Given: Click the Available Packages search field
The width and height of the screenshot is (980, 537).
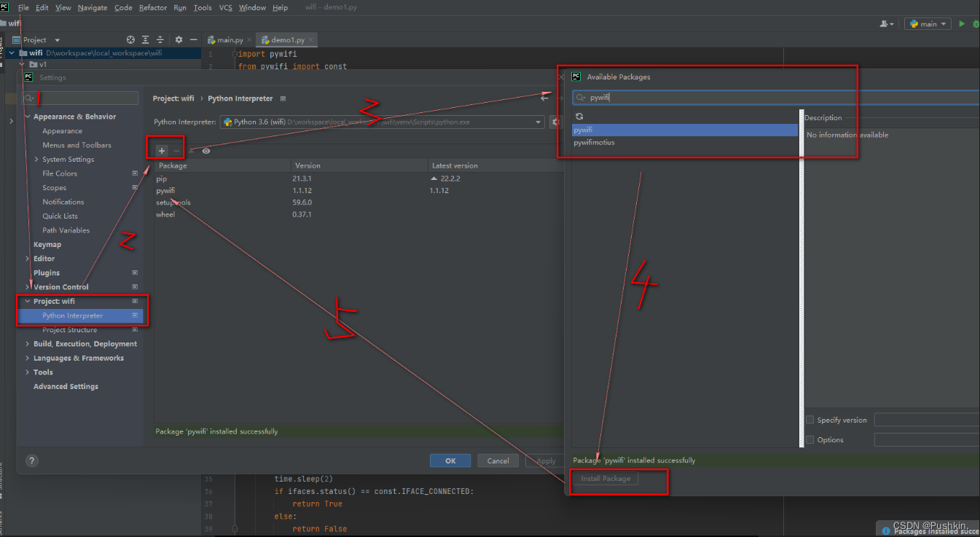Looking at the screenshot, I should click(776, 97).
